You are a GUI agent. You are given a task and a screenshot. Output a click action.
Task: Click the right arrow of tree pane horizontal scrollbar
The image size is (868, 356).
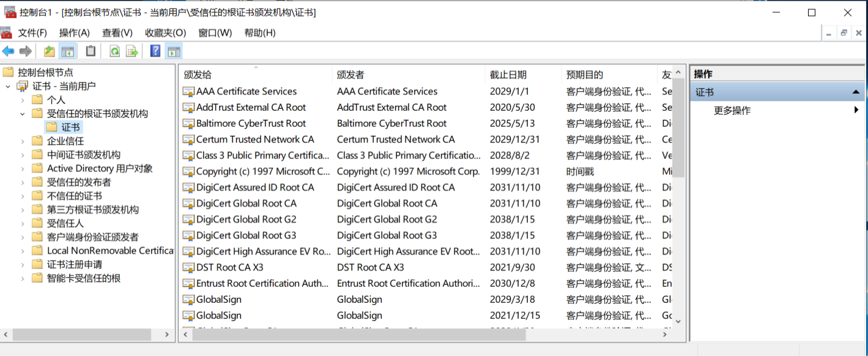[168, 335]
